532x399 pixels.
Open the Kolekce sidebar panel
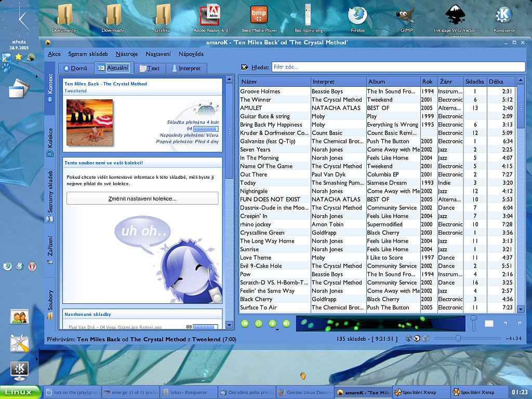[x=50, y=142]
